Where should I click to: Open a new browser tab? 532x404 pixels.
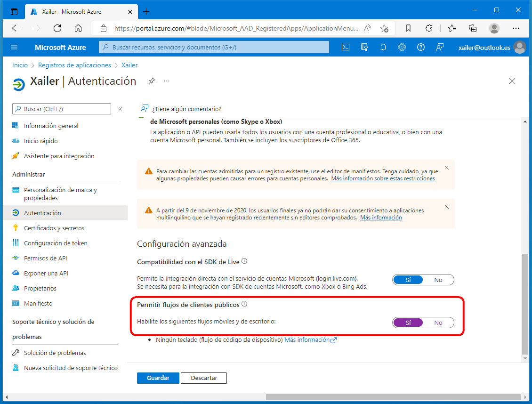[x=146, y=11]
